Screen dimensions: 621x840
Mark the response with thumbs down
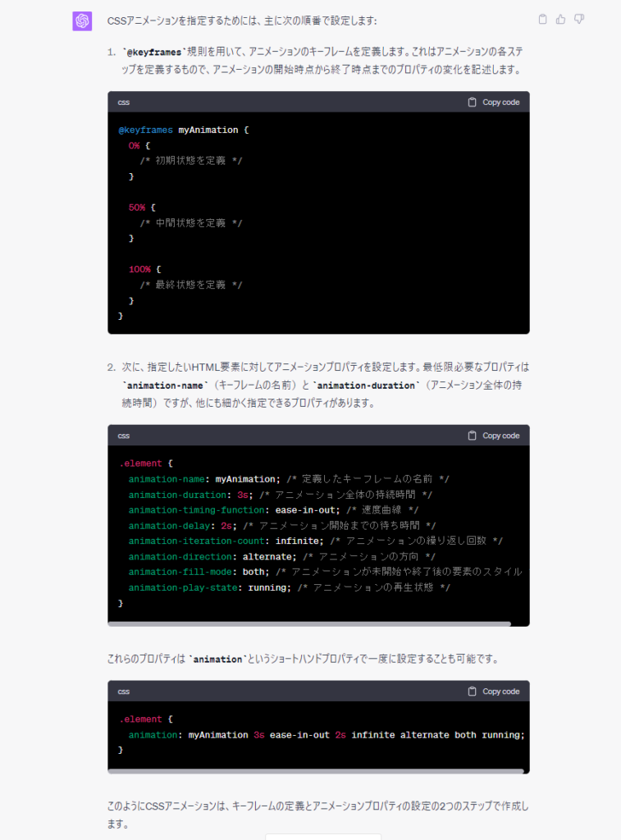click(579, 19)
